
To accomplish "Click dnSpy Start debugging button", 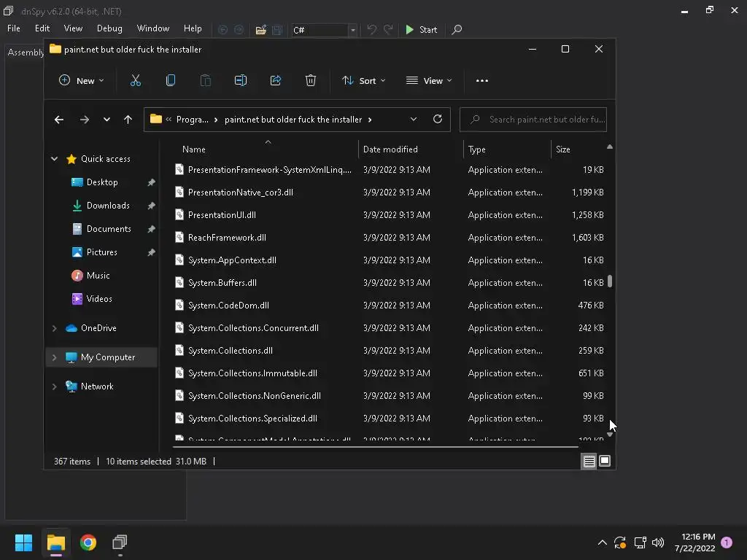I will (421, 29).
